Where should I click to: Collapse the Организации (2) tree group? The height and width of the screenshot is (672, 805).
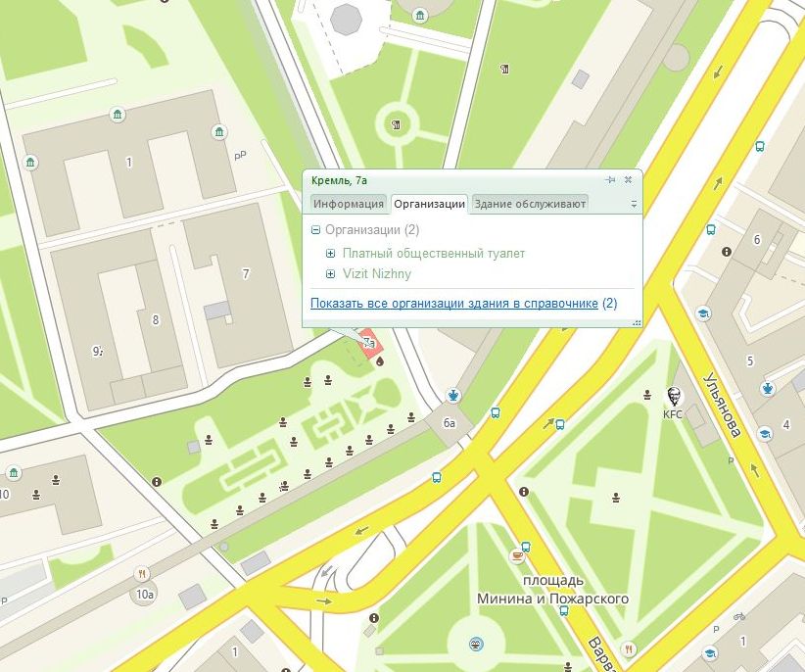pos(315,230)
